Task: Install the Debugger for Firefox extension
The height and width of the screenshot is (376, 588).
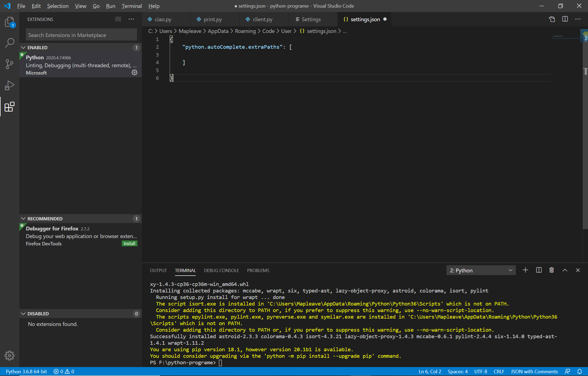Action: [129, 243]
